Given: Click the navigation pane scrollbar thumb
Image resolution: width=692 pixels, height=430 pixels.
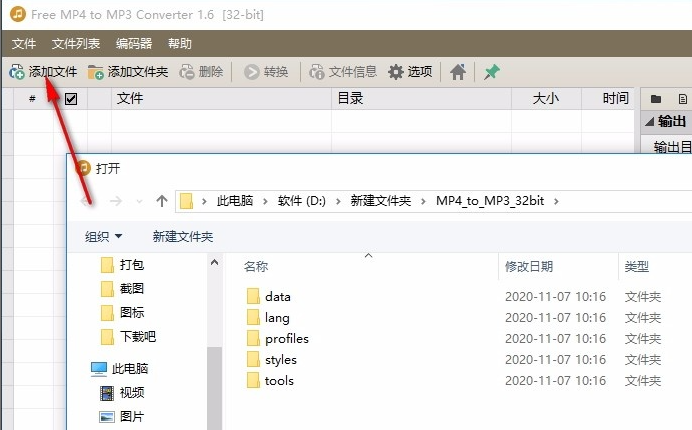Looking at the screenshot, I should point(214,388).
